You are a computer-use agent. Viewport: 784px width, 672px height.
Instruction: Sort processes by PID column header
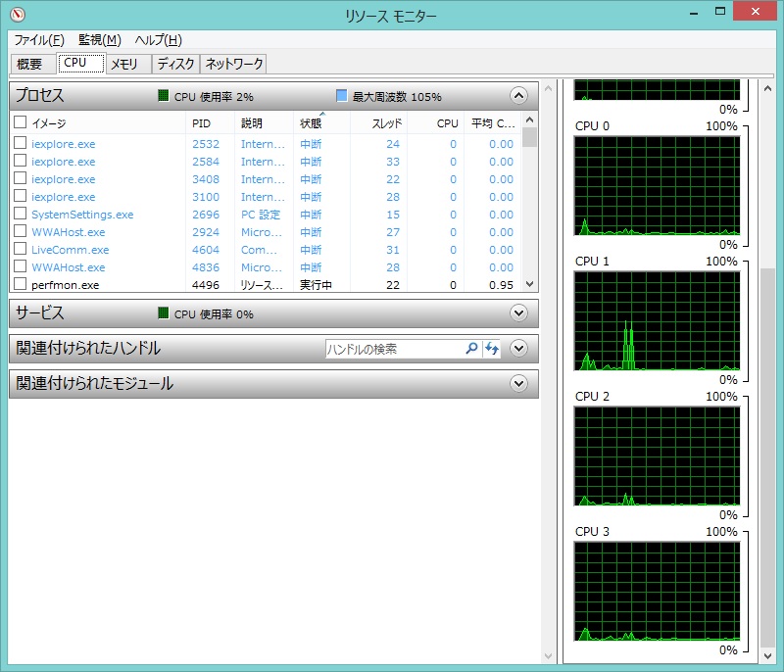(x=202, y=123)
